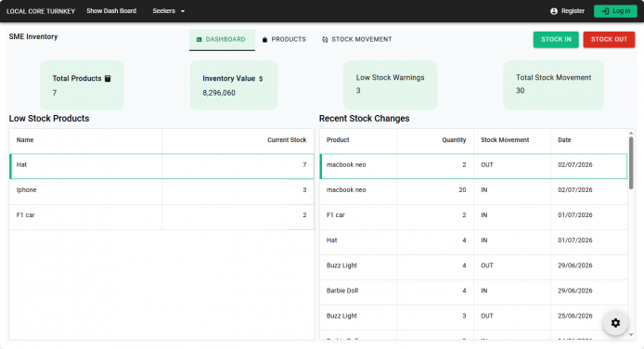Open the Stock Movement tab

pos(357,39)
